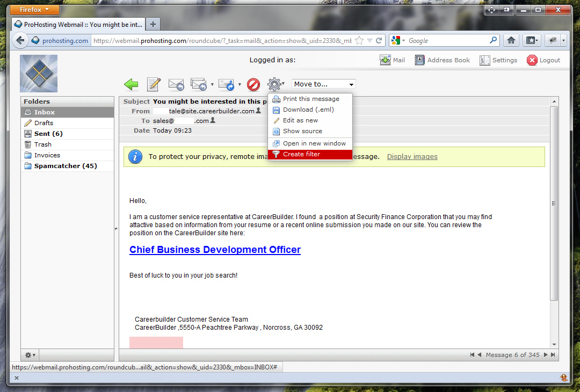Select Open in new window
The image size is (580, 392).
click(310, 143)
